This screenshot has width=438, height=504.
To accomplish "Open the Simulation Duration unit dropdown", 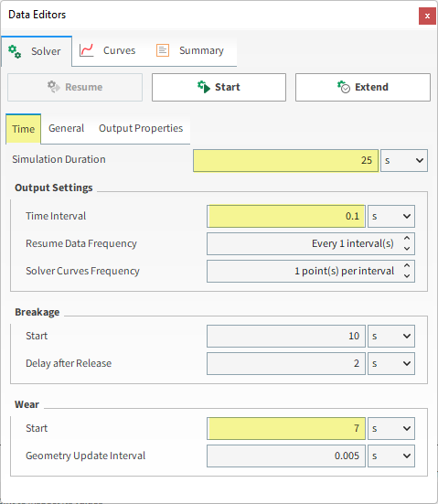I will [404, 160].
